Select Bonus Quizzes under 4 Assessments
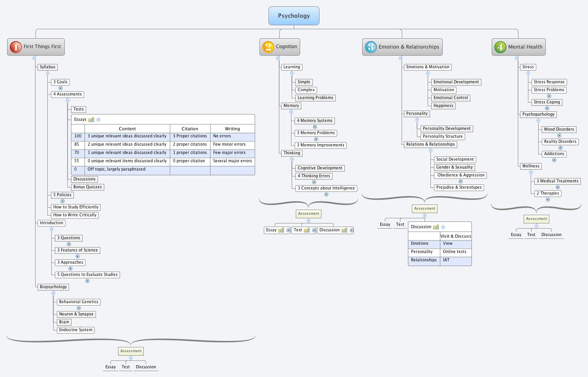Viewport: 588px width, 377px height. (x=88, y=187)
